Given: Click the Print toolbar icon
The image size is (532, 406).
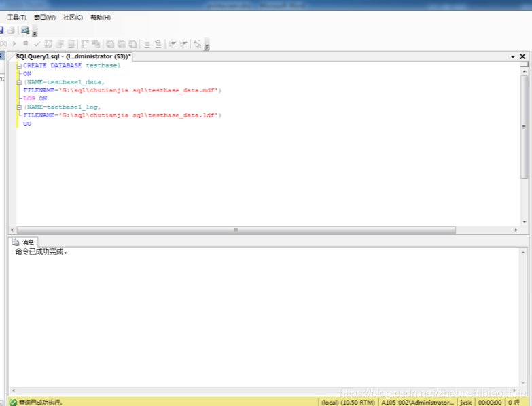Looking at the screenshot, I should coord(11,31).
